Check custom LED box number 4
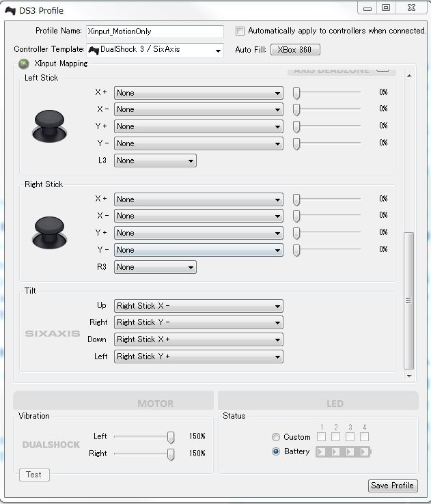 click(x=364, y=437)
